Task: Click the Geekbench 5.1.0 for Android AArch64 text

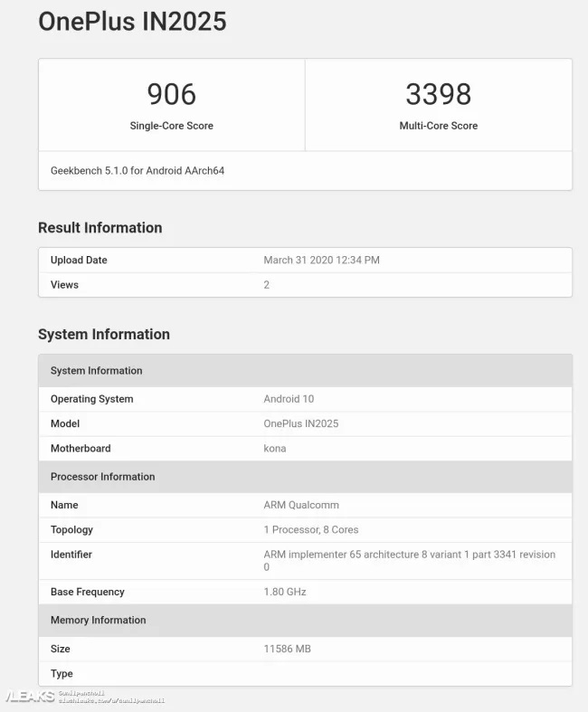Action: (138, 171)
